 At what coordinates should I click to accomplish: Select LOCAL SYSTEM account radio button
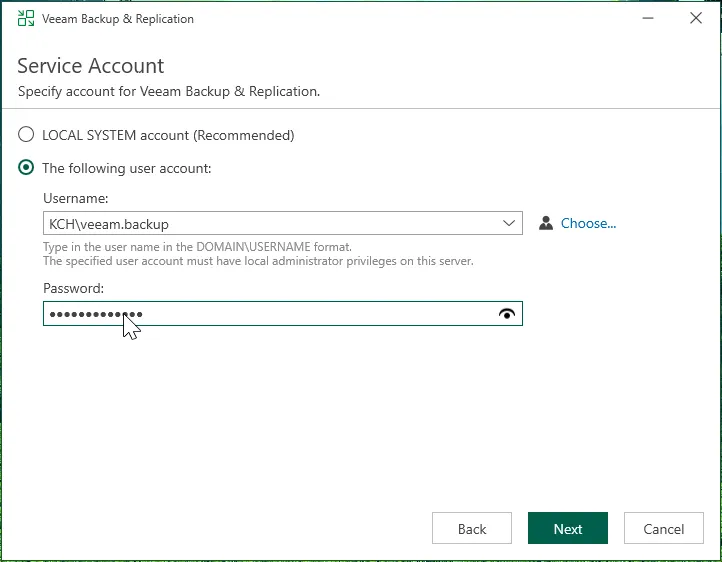[x=26, y=135]
